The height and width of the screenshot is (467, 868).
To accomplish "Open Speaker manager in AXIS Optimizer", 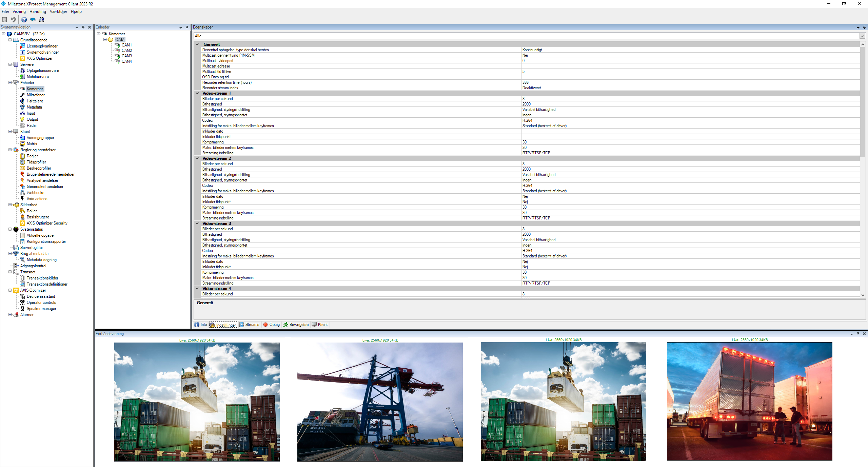I will click(41, 309).
